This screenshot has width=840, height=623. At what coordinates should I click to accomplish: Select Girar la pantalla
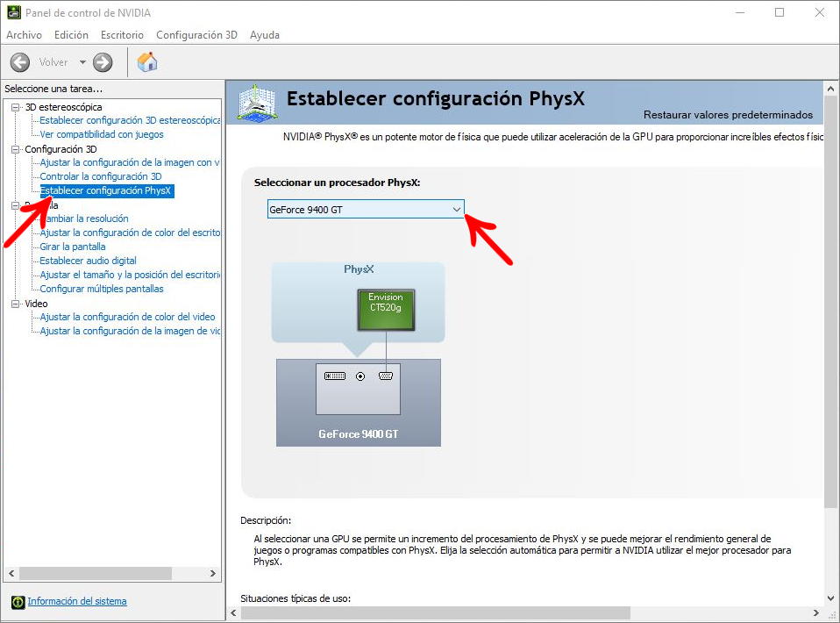point(73,247)
